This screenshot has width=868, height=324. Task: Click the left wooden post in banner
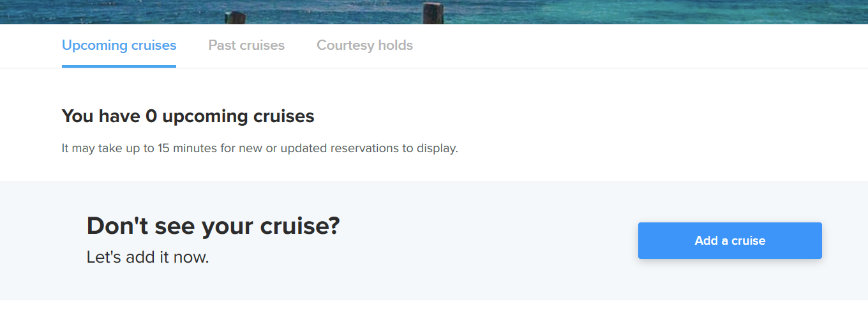click(236, 18)
